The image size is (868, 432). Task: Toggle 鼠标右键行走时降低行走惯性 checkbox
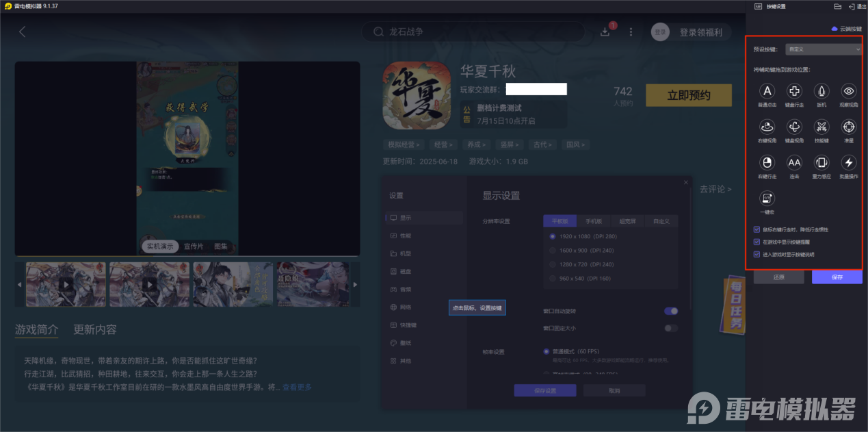pyautogui.click(x=757, y=229)
